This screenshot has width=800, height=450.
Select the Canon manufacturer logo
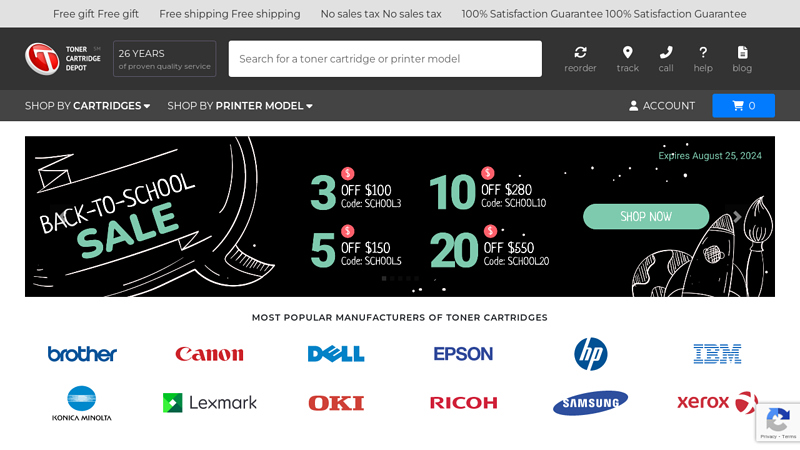(x=209, y=354)
